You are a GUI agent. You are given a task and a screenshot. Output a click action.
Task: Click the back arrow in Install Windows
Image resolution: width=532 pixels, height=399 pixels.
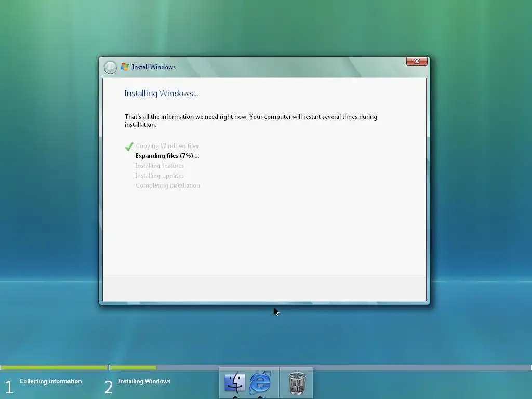pyautogui.click(x=110, y=68)
